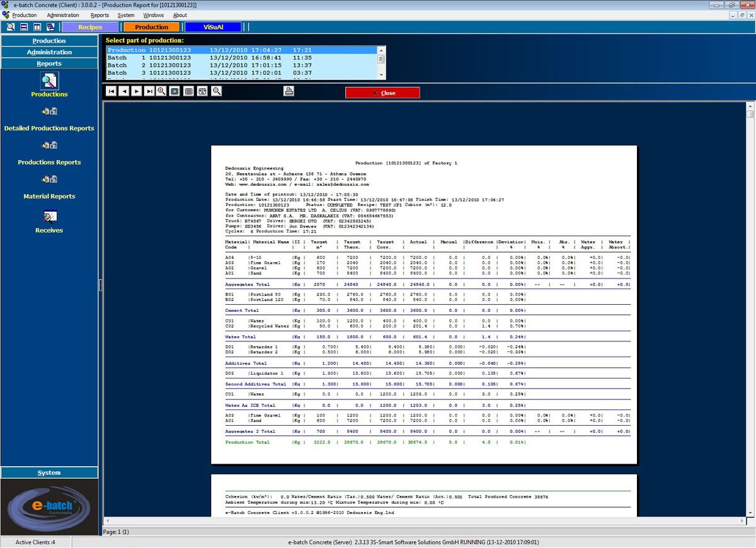Screen dimensions: 756x548
Task: Open the Receives icon in sidebar
Action: tap(49, 217)
